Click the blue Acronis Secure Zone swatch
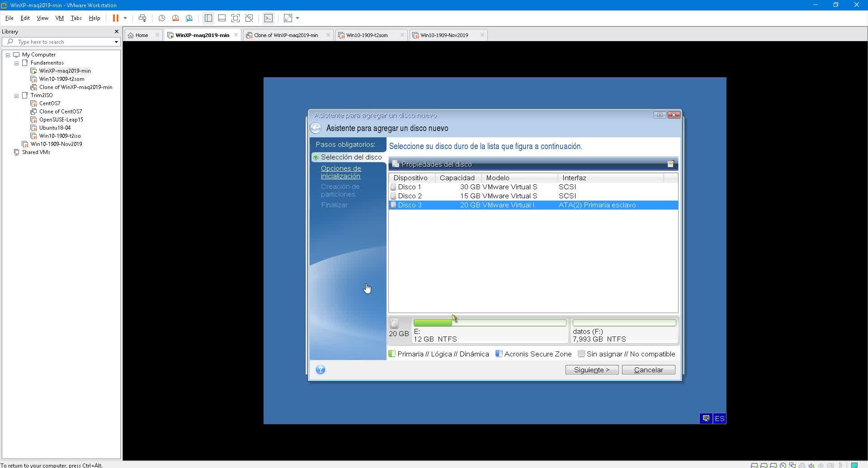This screenshot has height=468, width=868. [499, 354]
